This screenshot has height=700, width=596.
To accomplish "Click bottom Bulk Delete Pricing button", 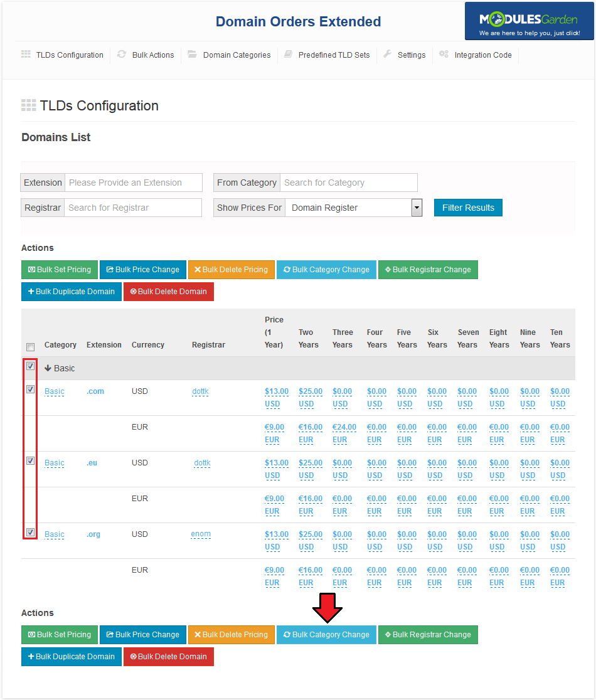I will coord(231,635).
